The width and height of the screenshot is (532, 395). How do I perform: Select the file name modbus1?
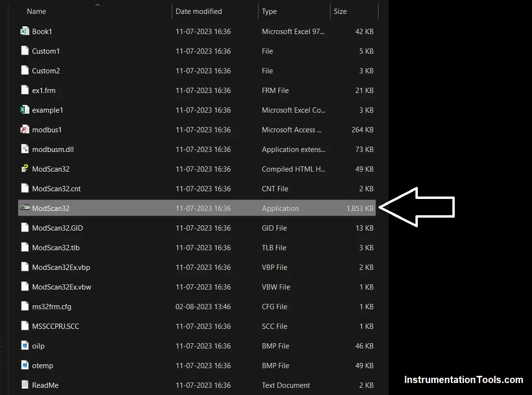tap(47, 130)
